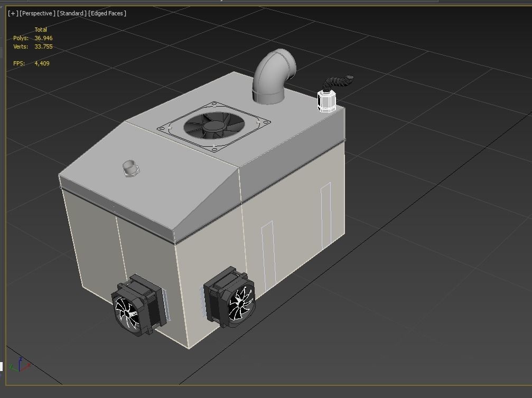Select the grey elbow pipe on the box top
The height and width of the screenshot is (398, 532).
(273, 77)
